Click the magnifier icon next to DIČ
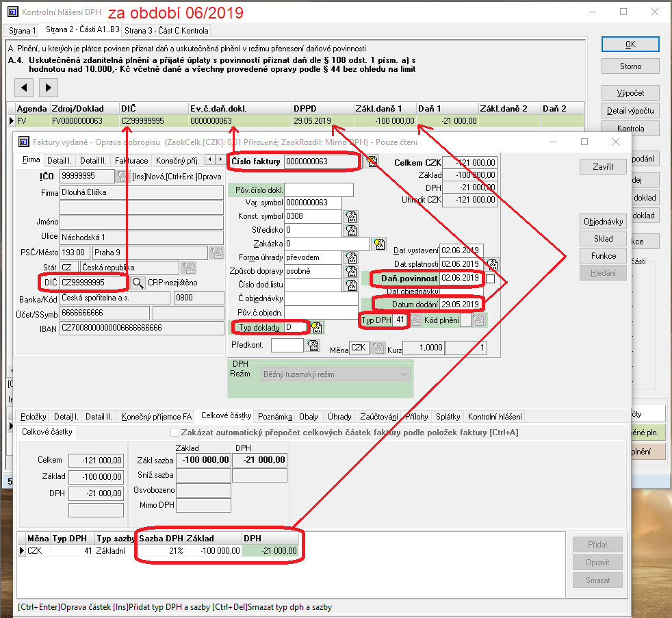The width and height of the screenshot is (672, 618). [x=137, y=283]
